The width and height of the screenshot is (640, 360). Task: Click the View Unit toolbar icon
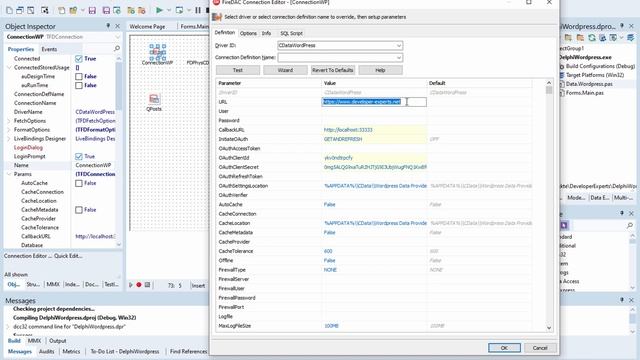9,11
